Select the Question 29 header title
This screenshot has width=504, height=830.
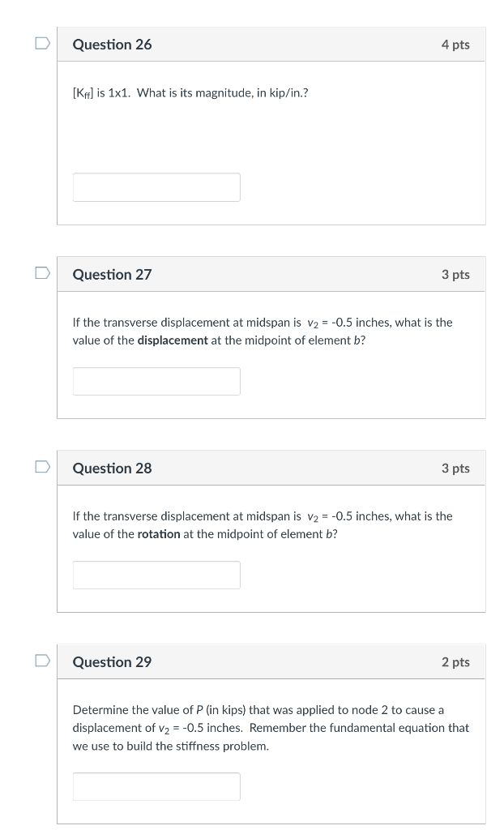pyautogui.click(x=112, y=661)
